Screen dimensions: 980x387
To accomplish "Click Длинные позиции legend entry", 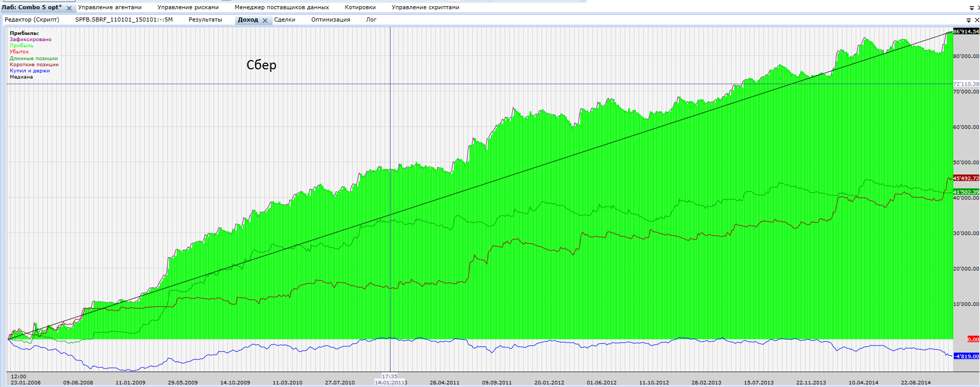I will click(x=34, y=59).
